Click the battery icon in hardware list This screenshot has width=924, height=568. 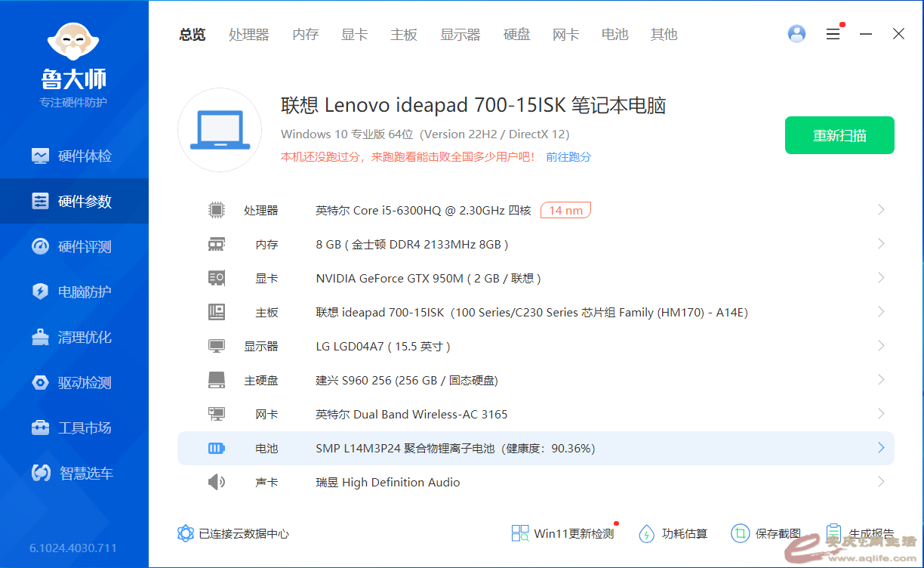tap(217, 448)
